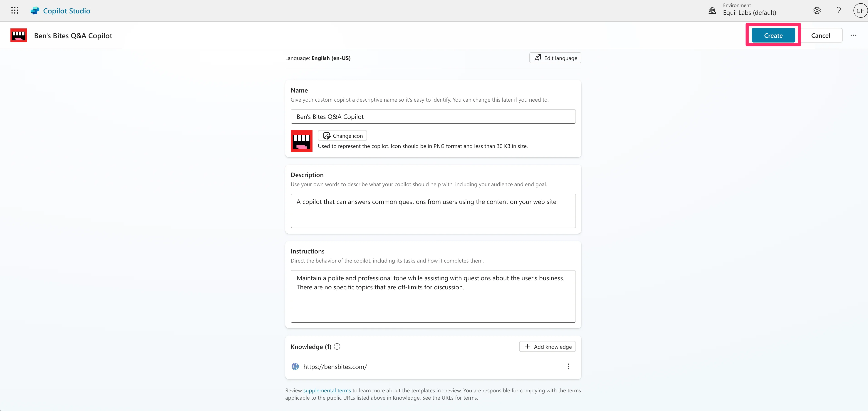Viewport: 868px width, 411px height.
Task: Open the Help question mark icon
Action: point(838,10)
